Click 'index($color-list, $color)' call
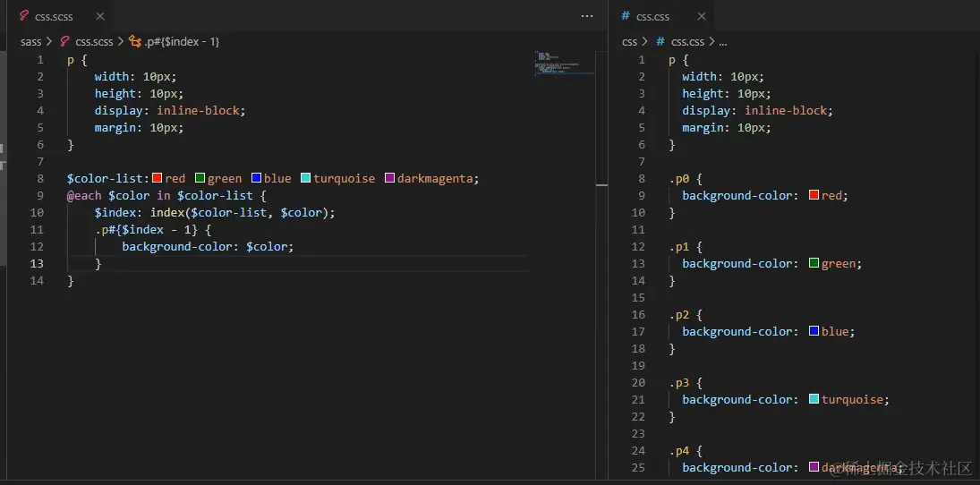The width and height of the screenshot is (980, 485). 239,212
